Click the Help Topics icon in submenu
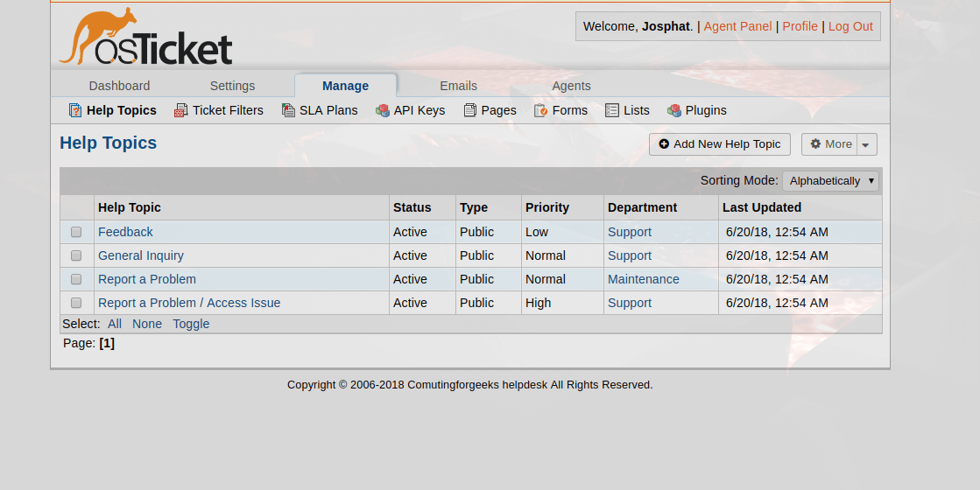Image resolution: width=980 pixels, height=490 pixels. tap(75, 110)
